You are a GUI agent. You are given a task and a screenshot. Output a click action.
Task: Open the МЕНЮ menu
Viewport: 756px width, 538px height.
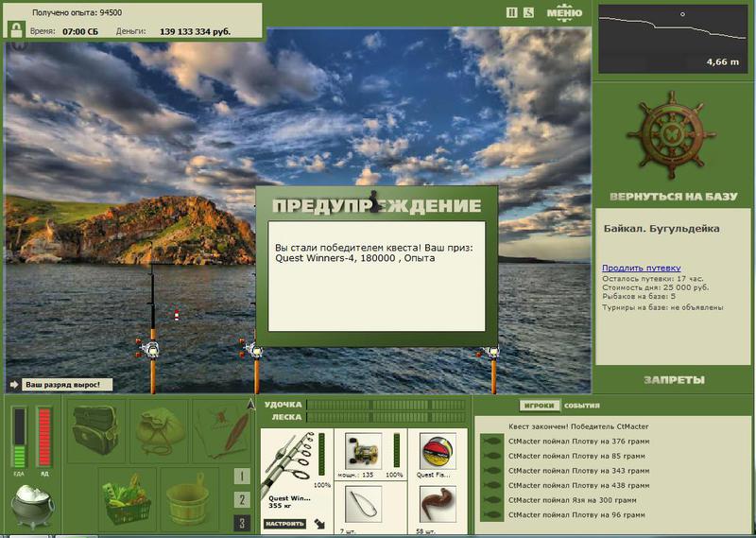click(x=564, y=13)
